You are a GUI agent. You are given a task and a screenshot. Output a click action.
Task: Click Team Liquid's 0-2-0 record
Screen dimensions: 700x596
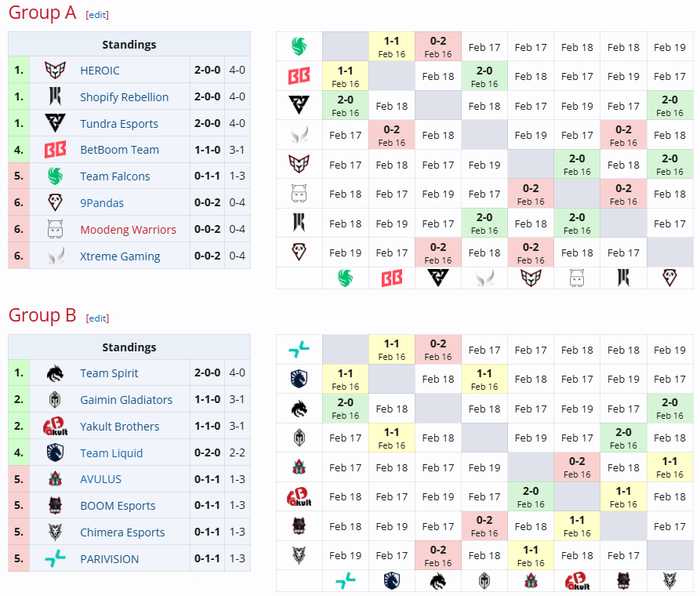click(207, 452)
